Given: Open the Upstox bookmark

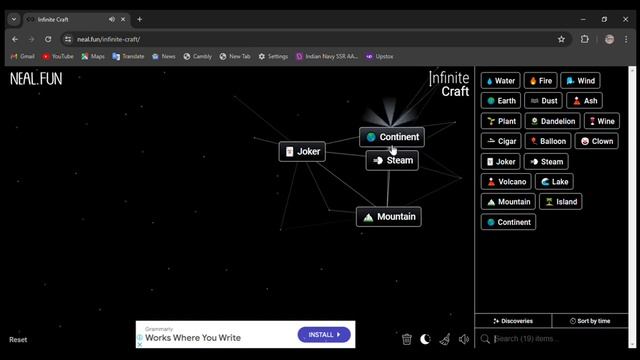Looking at the screenshot, I should click(x=380, y=56).
